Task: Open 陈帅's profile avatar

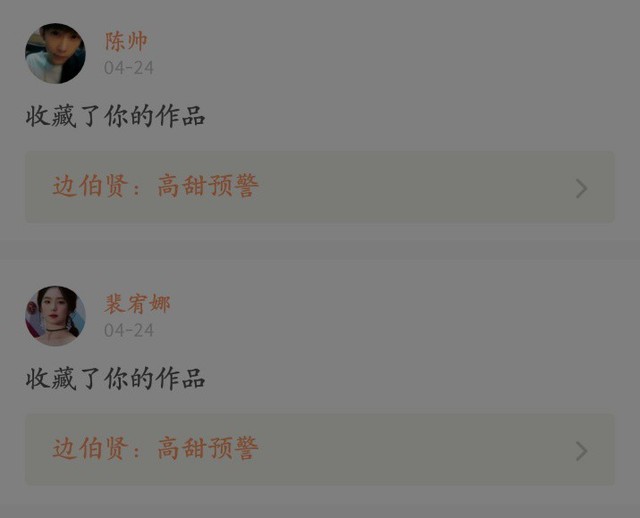Action: click(x=56, y=53)
